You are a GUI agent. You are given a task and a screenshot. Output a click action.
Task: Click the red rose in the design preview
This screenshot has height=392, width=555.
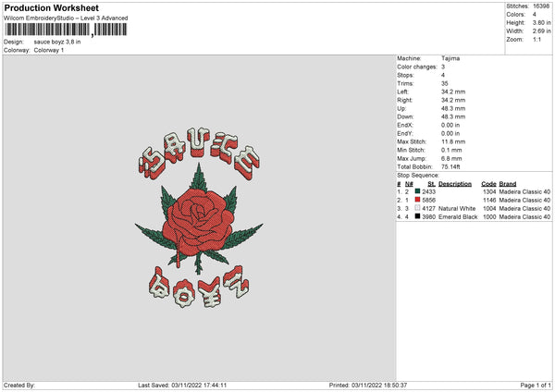[x=198, y=221]
